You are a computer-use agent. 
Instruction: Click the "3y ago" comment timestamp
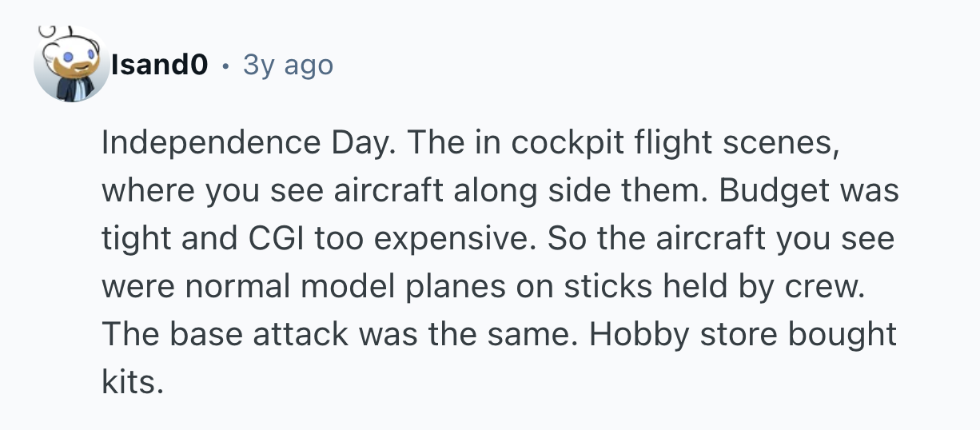288,66
